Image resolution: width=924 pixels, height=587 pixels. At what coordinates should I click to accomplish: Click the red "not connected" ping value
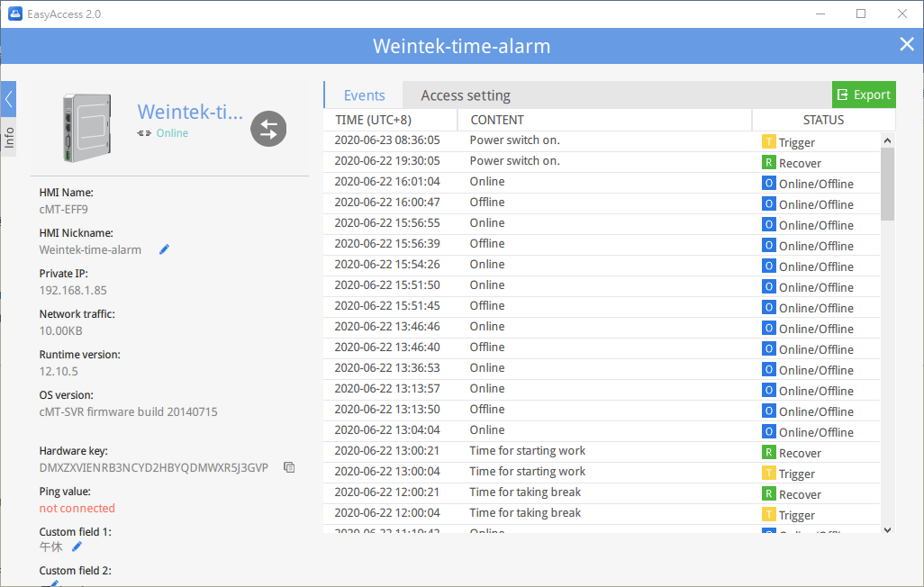(x=77, y=508)
